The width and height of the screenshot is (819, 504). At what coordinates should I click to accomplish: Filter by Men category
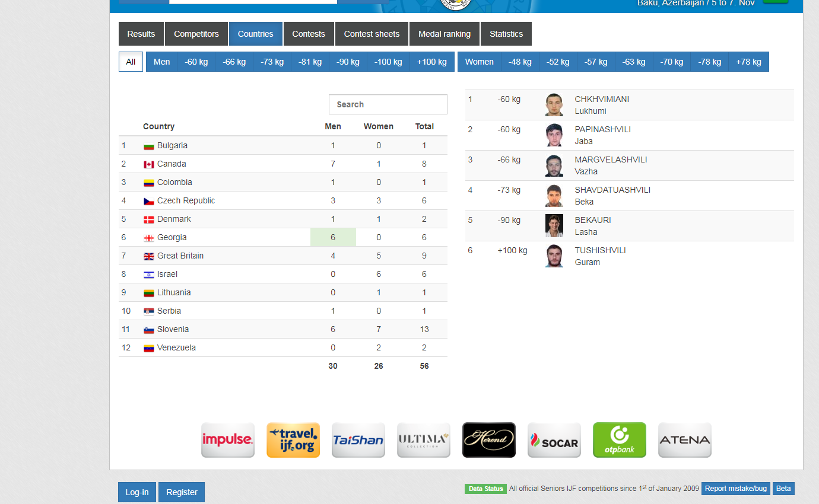tap(162, 62)
